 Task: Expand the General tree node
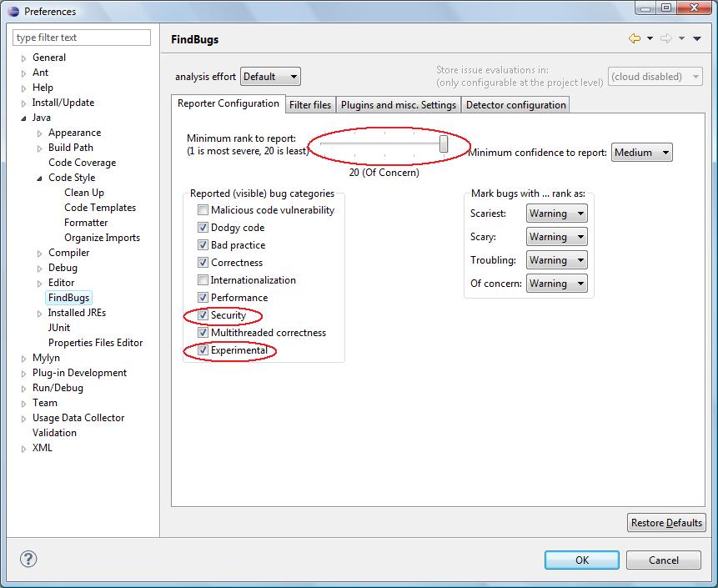pyautogui.click(x=24, y=58)
